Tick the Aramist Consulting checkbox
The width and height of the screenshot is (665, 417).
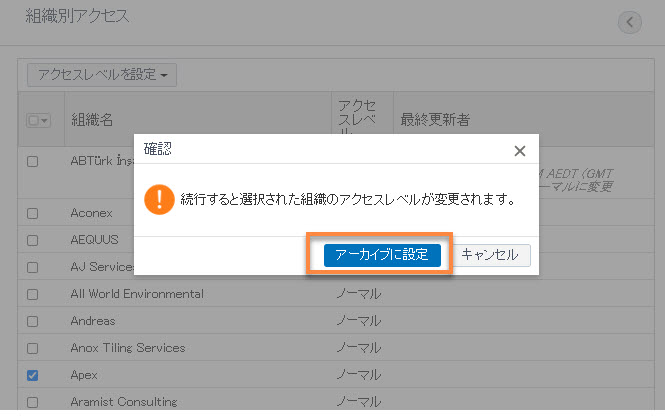pyautogui.click(x=33, y=402)
